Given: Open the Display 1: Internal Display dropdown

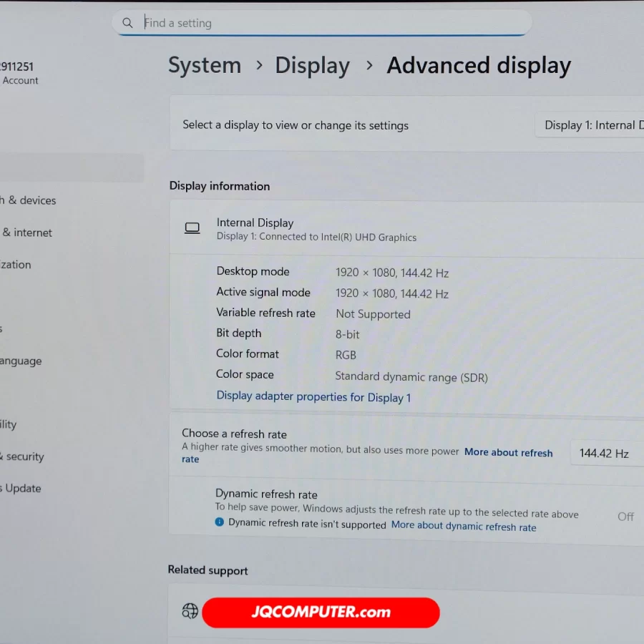Looking at the screenshot, I should pos(591,125).
